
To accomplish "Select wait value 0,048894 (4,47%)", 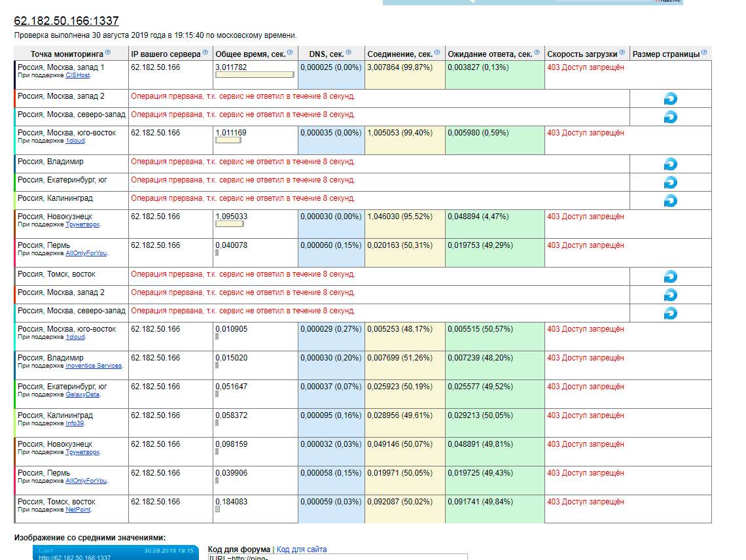I will coord(478,217).
